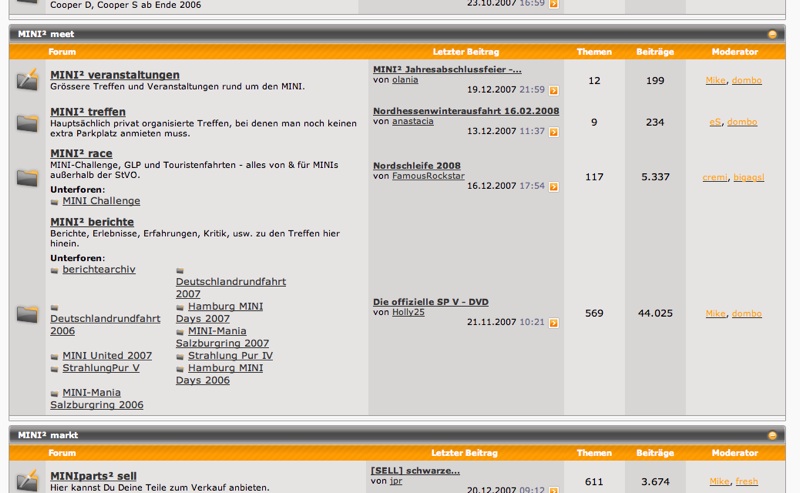Collapse the MINI² meet category
Screen dimensions: 800x493
pos(772,35)
